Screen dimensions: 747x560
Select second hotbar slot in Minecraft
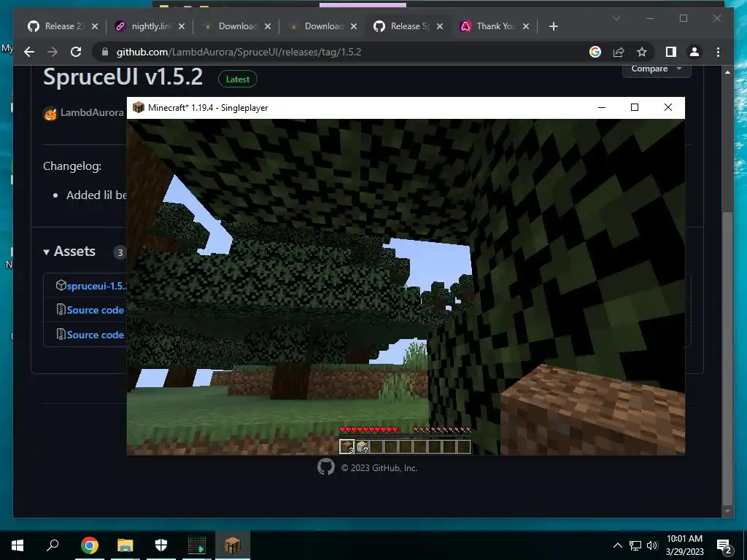[x=362, y=447]
